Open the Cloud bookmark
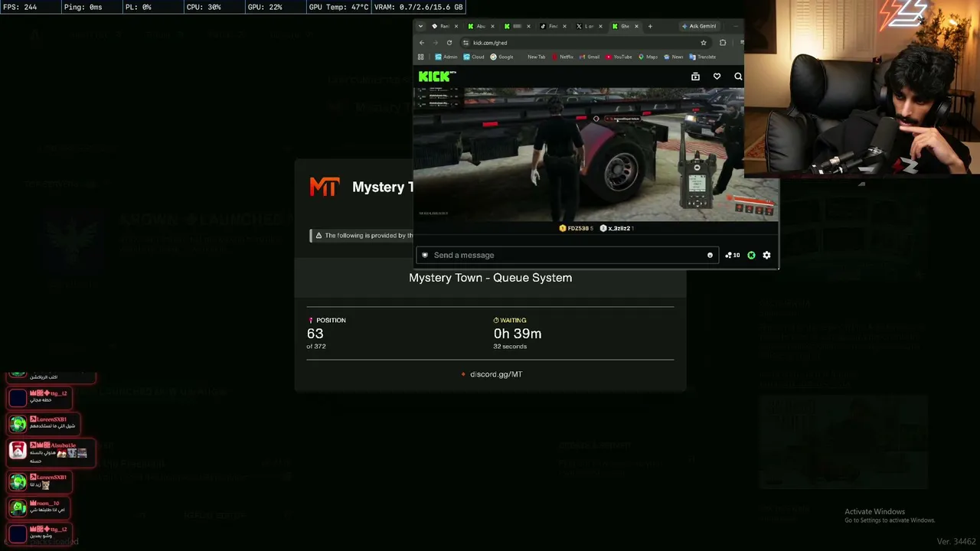Viewport: 980px width, 551px height. click(474, 57)
